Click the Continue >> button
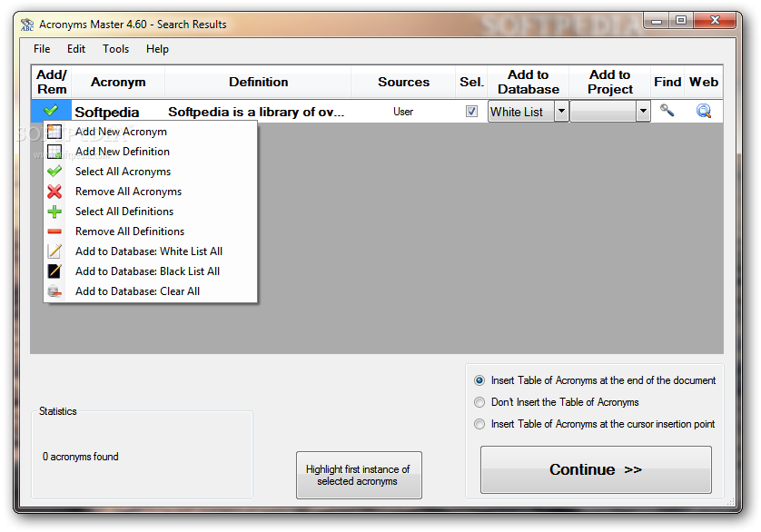This screenshot has width=761, height=532. [596, 470]
